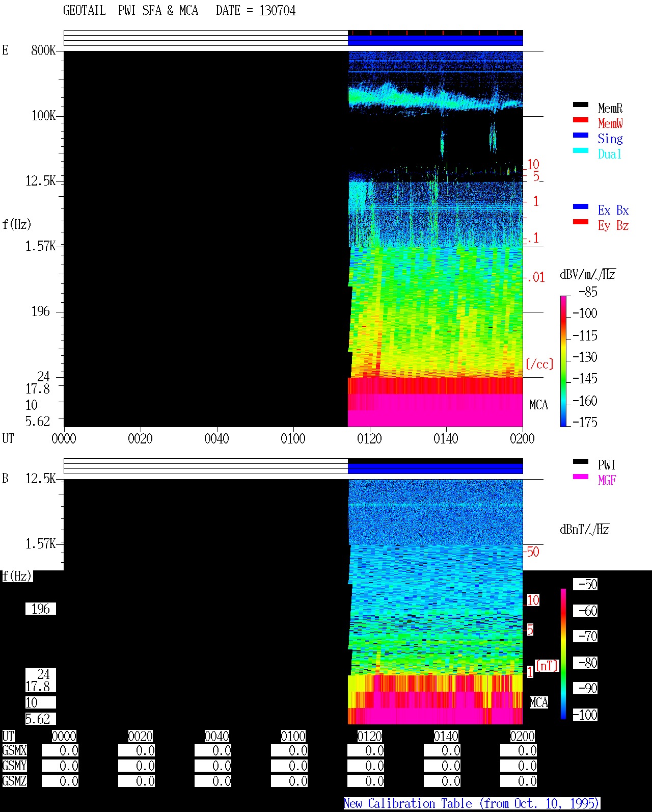Viewport: 652px width, 812px height.
Task: Click the dBV/m electric field color bar
Action: pos(563,361)
